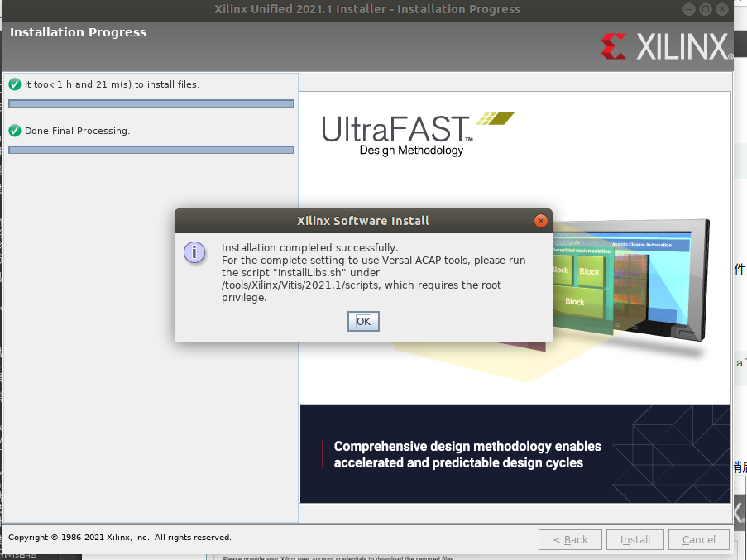This screenshot has width=747, height=560.
Task: Click the info icon in the install dialog
Action: [194, 252]
